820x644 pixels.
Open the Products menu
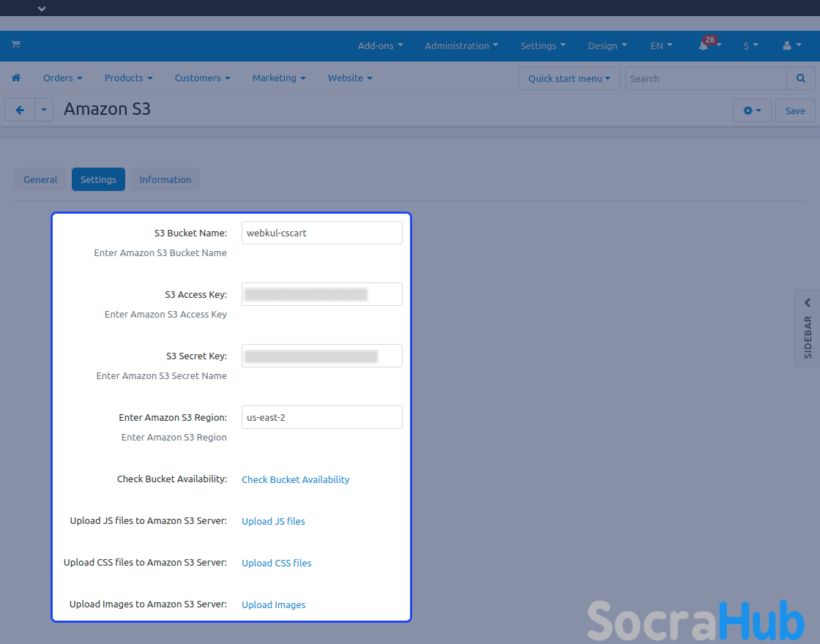[129, 78]
